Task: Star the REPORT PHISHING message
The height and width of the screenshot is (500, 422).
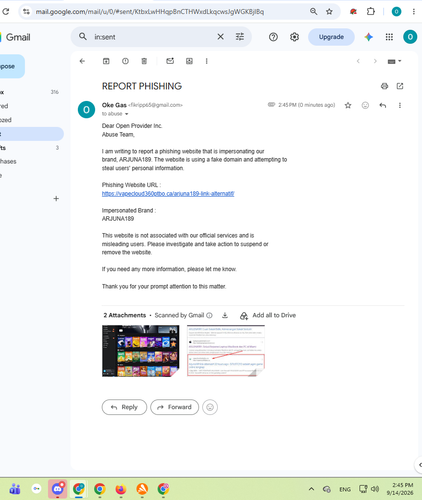Action: coord(348,105)
